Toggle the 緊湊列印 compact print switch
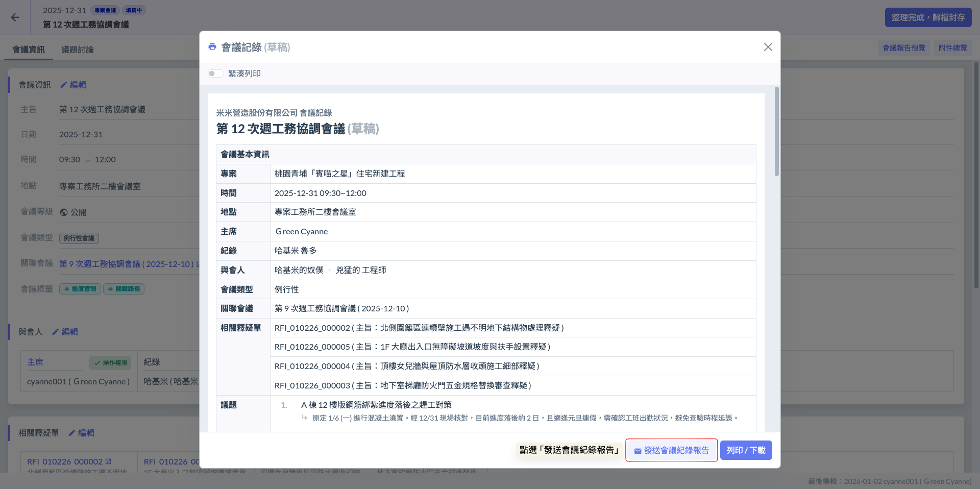The image size is (980, 489). click(216, 74)
